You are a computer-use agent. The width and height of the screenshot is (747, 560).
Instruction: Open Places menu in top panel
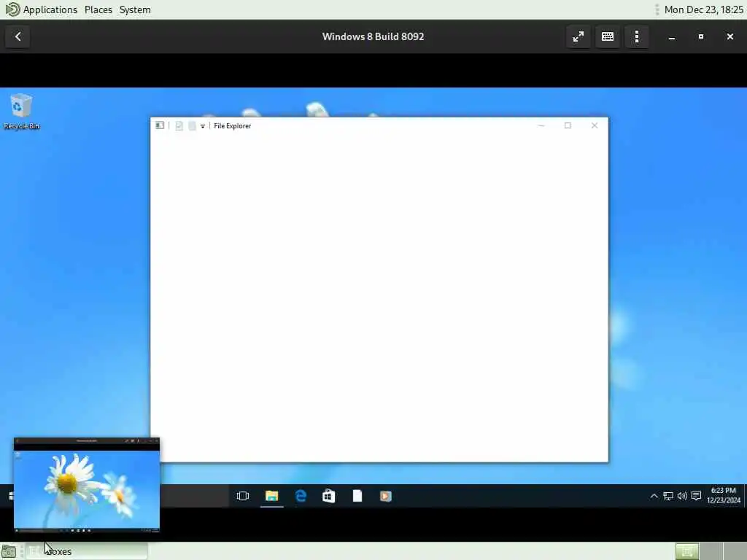98,9
